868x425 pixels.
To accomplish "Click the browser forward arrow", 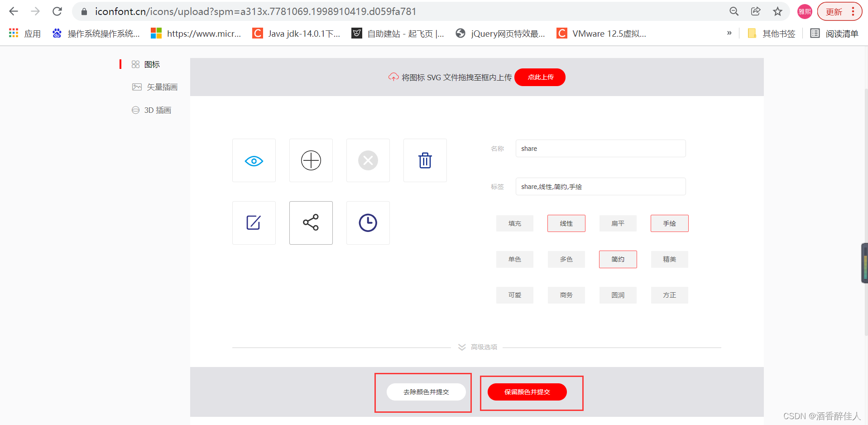I will [35, 11].
